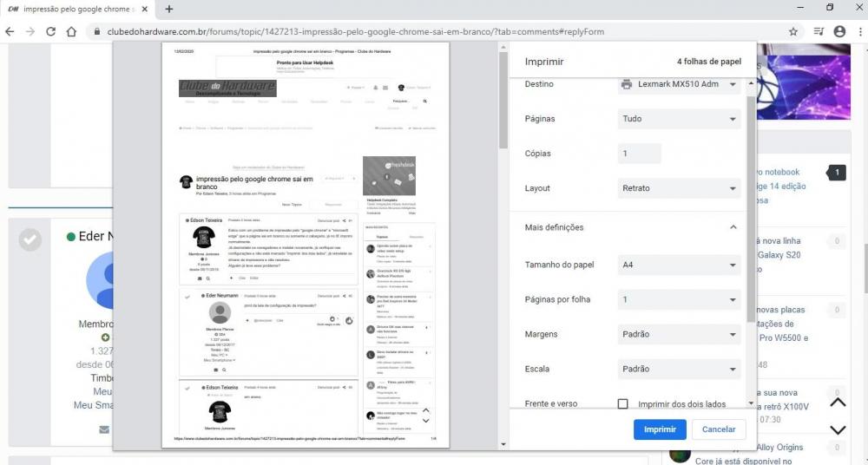Click the padlock site info icon
Viewport: 868px width, 465px height.
pos(96,31)
